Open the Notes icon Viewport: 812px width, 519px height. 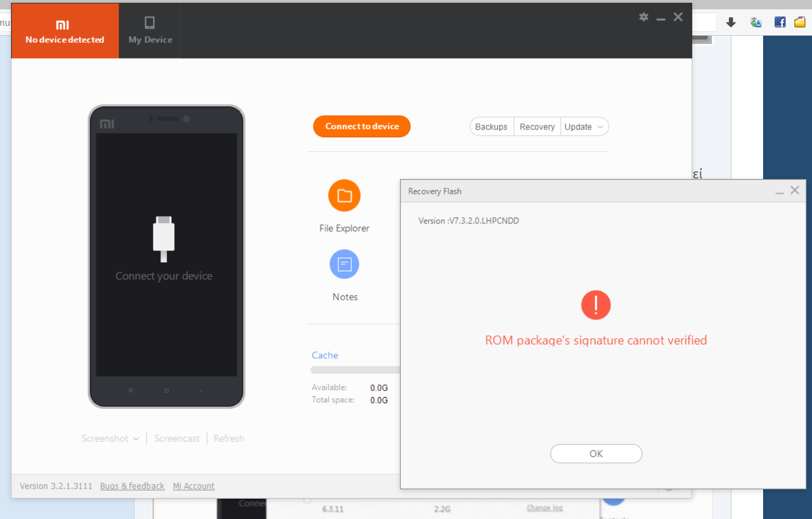click(344, 265)
